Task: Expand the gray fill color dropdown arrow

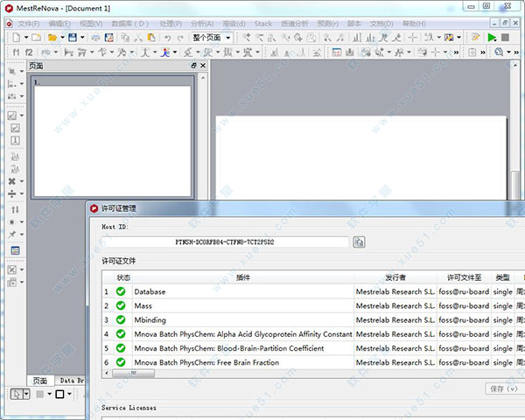Action: pyautogui.click(x=50, y=395)
